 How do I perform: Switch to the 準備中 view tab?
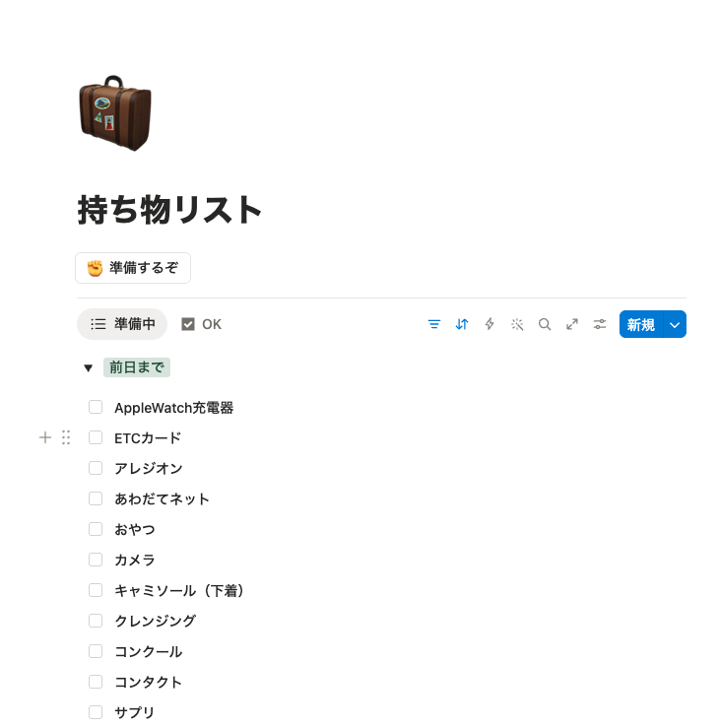[x=122, y=324]
